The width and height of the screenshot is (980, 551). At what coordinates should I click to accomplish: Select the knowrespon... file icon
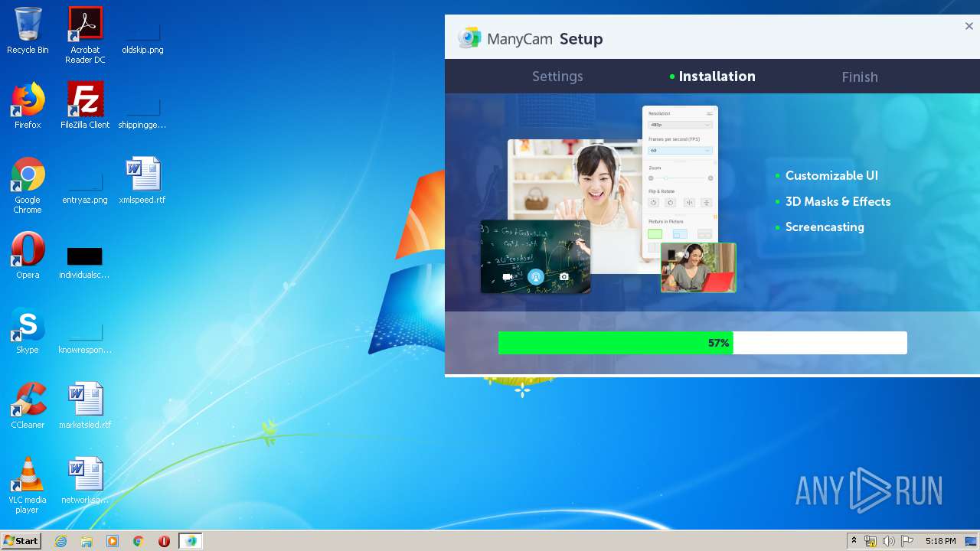pos(85,335)
